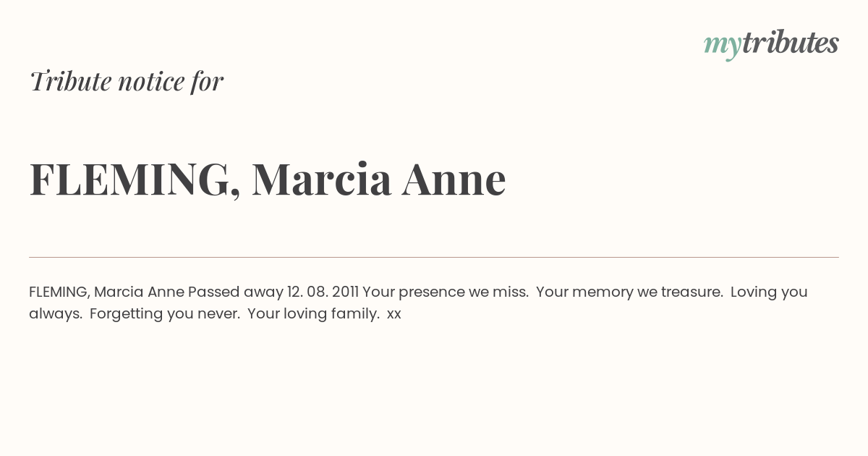Click the word "Tribute" in italic heading
This screenshot has height=456, width=868.
pyautogui.click(x=70, y=81)
